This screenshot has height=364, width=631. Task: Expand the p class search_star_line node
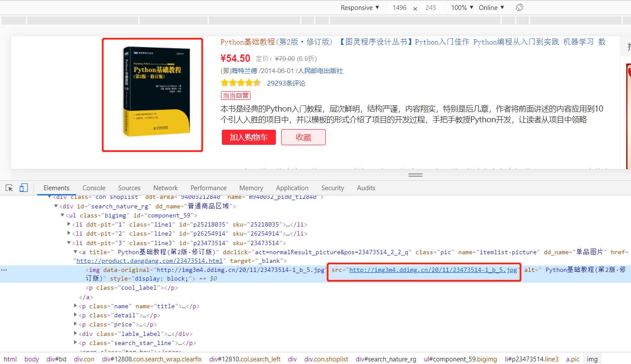[x=76, y=342]
